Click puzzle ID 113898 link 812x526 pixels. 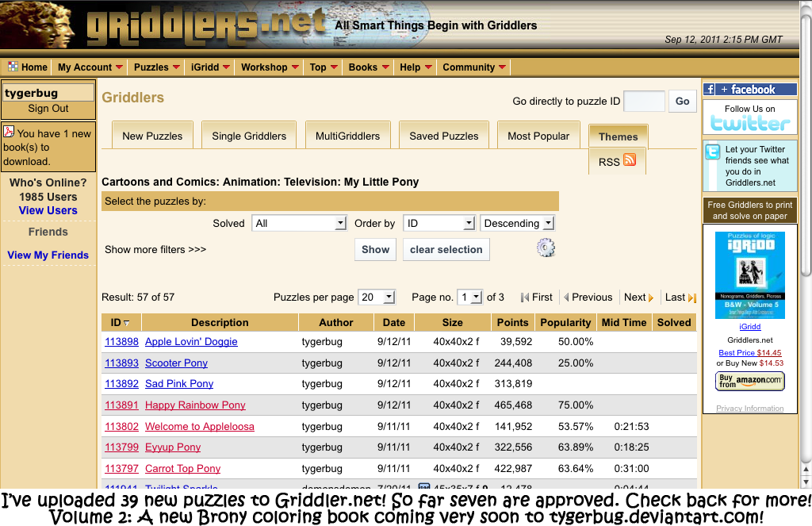click(121, 341)
